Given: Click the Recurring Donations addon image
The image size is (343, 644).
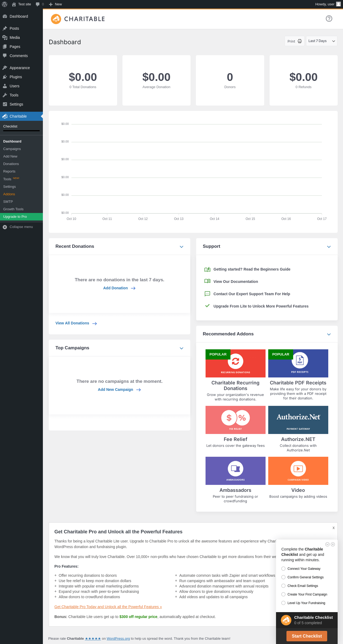Looking at the screenshot, I should tap(236, 363).
